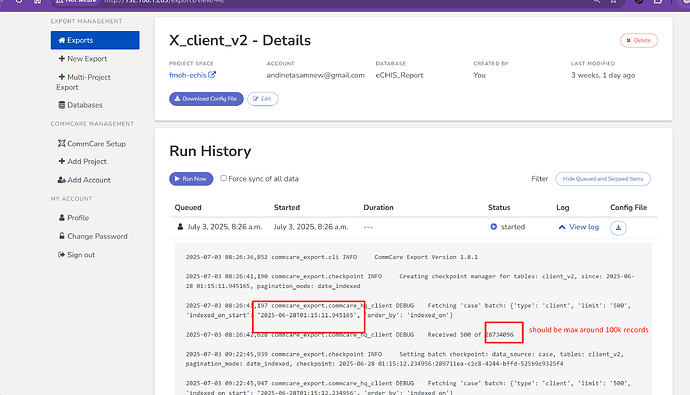This screenshot has width=690, height=395.
Task: Click the plus icon beside New Export
Action: 62,59
